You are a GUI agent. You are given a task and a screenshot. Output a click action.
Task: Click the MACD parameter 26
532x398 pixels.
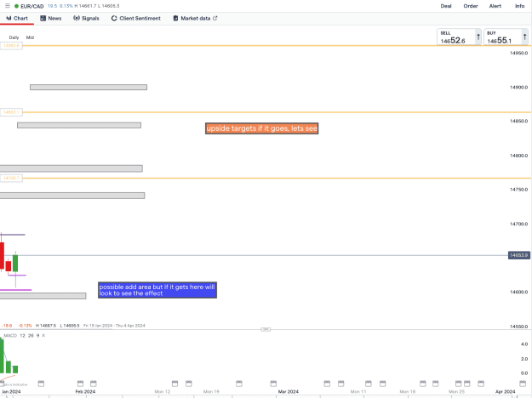click(x=31, y=336)
